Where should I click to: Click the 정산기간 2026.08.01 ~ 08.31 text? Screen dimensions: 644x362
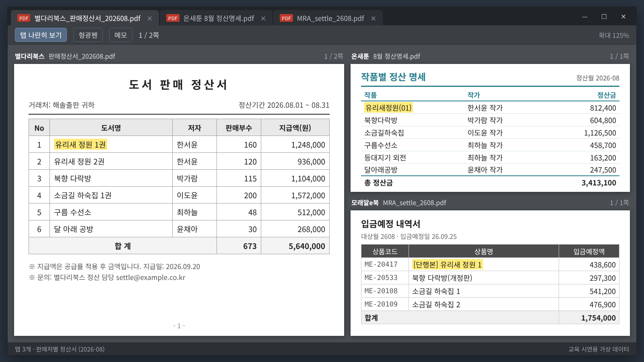(x=284, y=105)
